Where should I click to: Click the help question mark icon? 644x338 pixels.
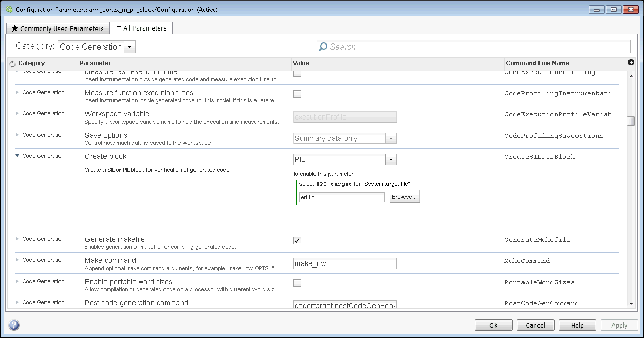(x=14, y=325)
